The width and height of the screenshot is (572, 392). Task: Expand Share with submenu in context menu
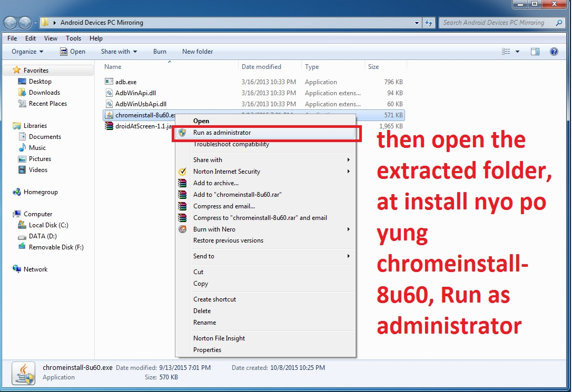coord(348,159)
